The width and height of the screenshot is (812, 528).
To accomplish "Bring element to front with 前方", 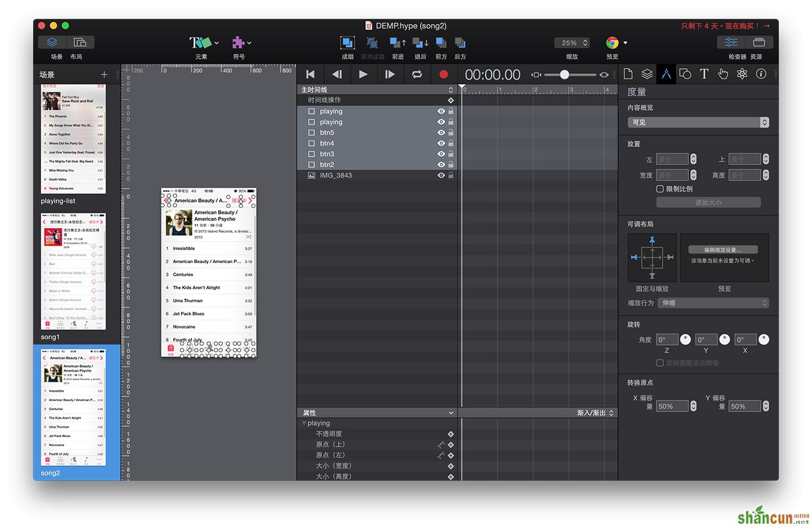I will 441,43.
